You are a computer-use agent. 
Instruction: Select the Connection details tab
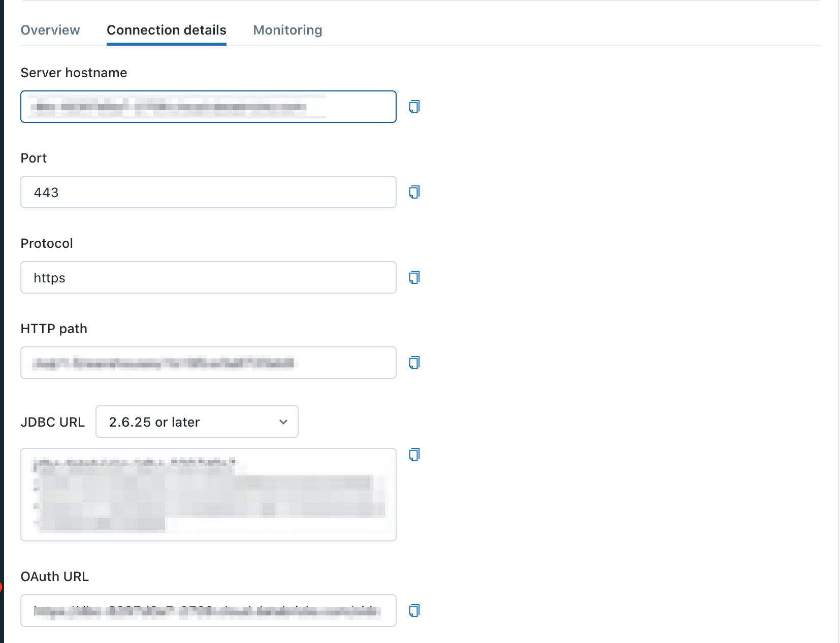click(166, 30)
